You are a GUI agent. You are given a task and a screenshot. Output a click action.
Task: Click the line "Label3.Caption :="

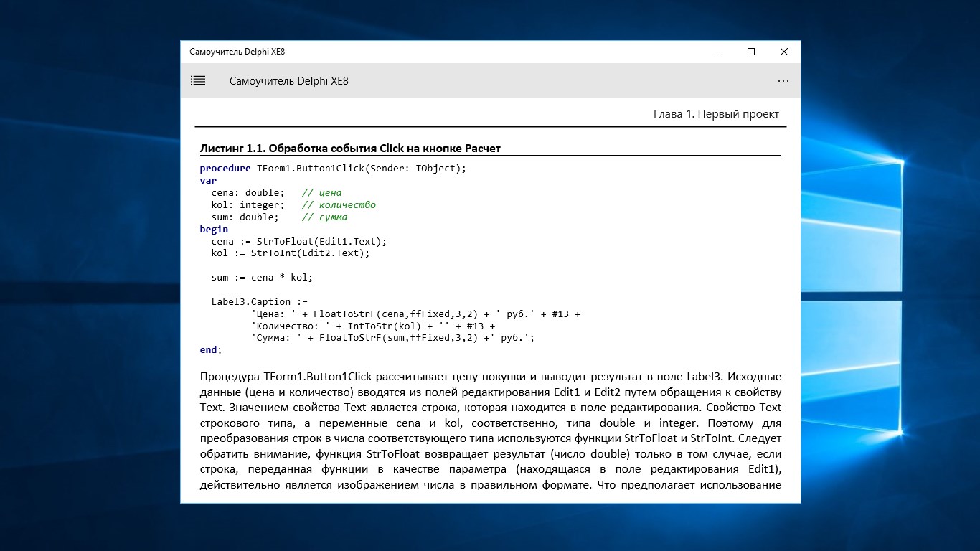[x=259, y=302]
